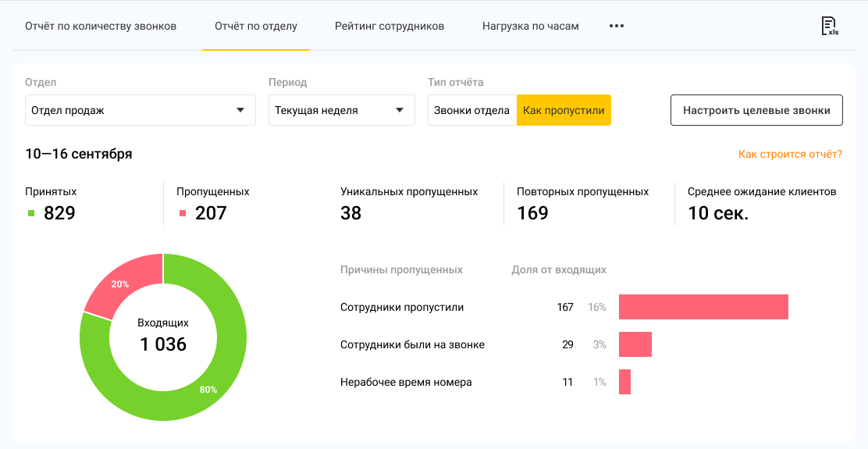
Task: Click the "Нерабочее время номера" bar
Action: tap(624, 382)
